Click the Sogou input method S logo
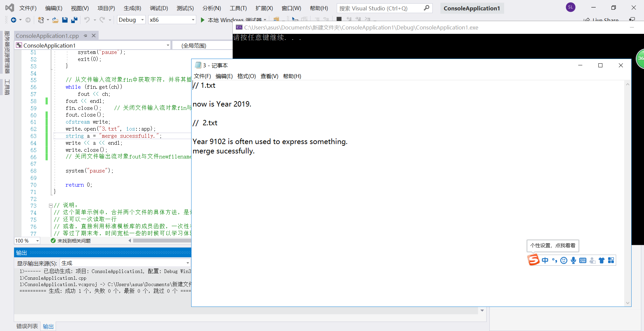644x331 pixels. pyautogui.click(x=533, y=260)
